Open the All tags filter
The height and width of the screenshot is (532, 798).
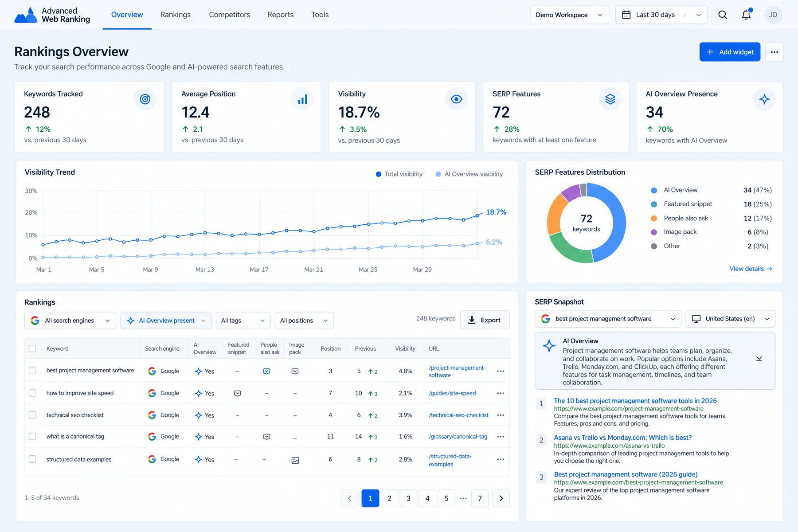pos(243,321)
